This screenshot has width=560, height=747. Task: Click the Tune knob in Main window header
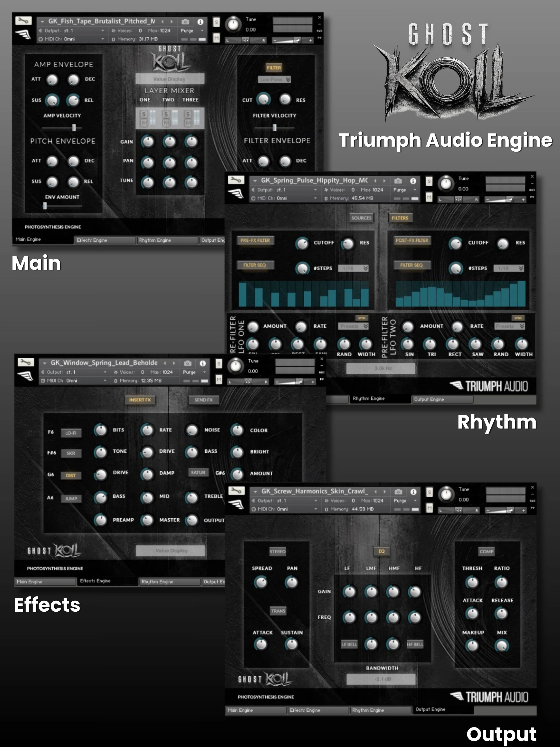[233, 24]
